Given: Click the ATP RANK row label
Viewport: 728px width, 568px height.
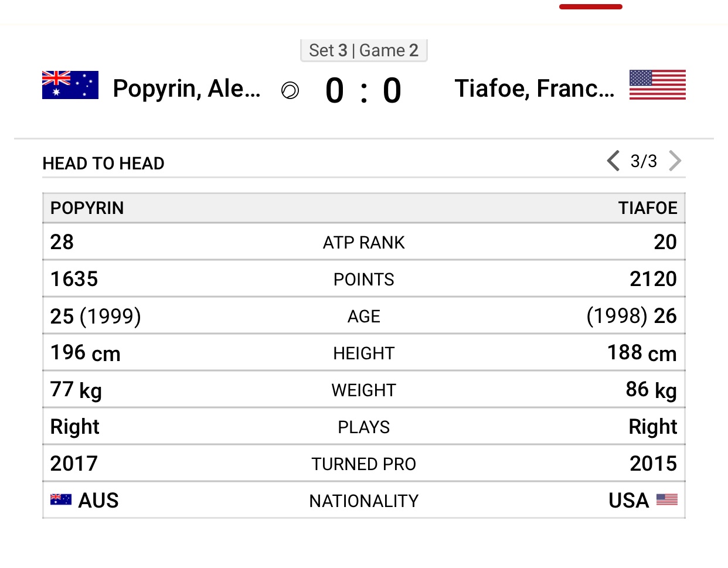Looking at the screenshot, I should point(363,243).
